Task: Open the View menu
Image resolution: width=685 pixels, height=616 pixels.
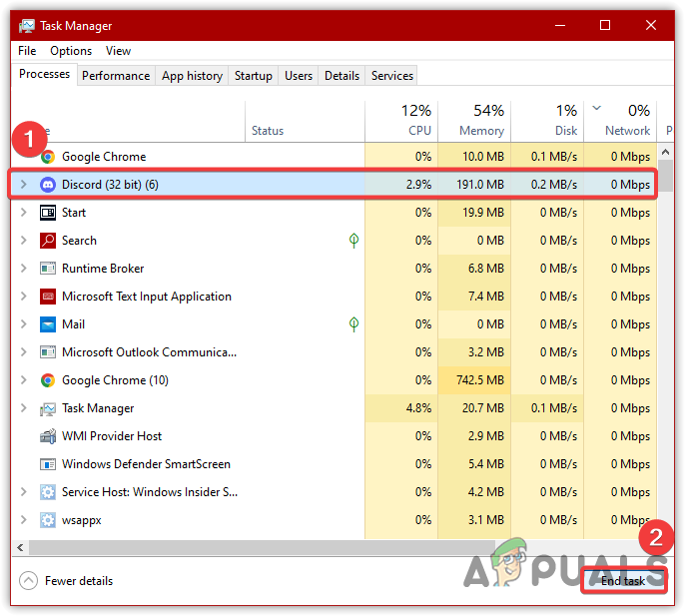Action: coord(118,51)
